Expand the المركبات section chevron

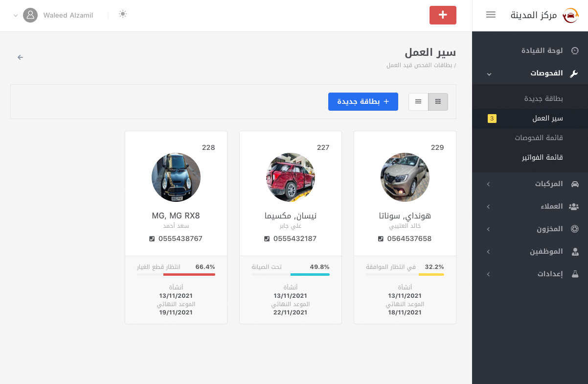[x=488, y=184]
